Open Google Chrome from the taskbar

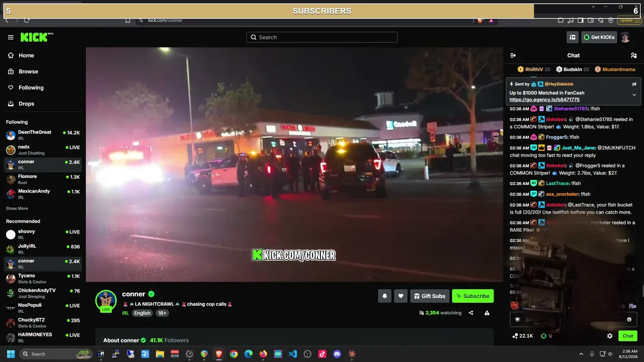click(x=233, y=354)
